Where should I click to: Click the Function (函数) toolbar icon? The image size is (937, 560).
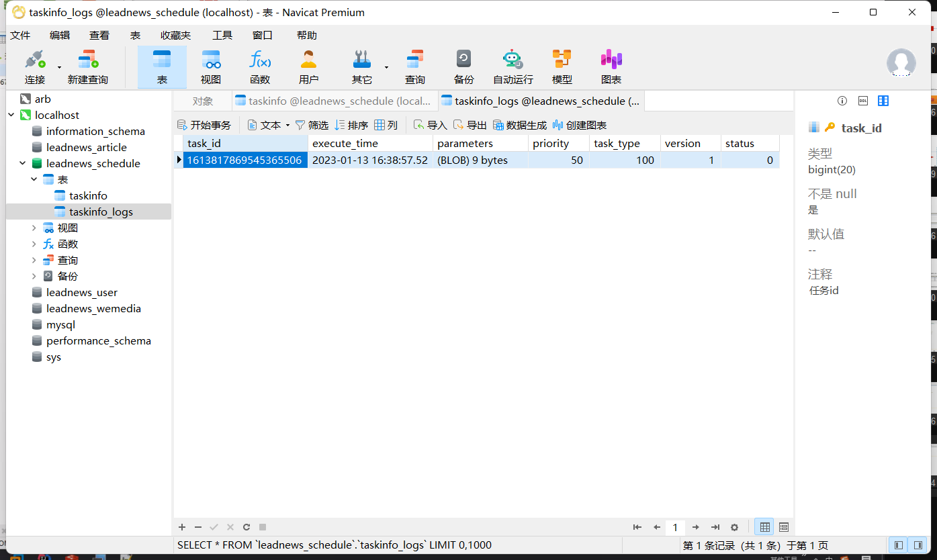(260, 67)
